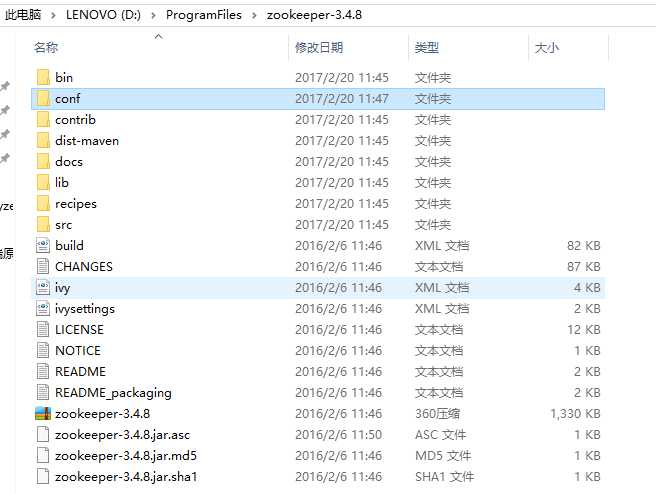
Task: Sort by 类型 column header
Action: click(427, 47)
